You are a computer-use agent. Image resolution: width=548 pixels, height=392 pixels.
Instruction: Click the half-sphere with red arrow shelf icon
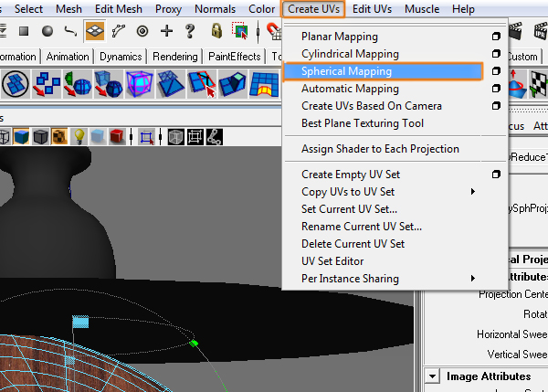pyautogui.click(x=78, y=84)
